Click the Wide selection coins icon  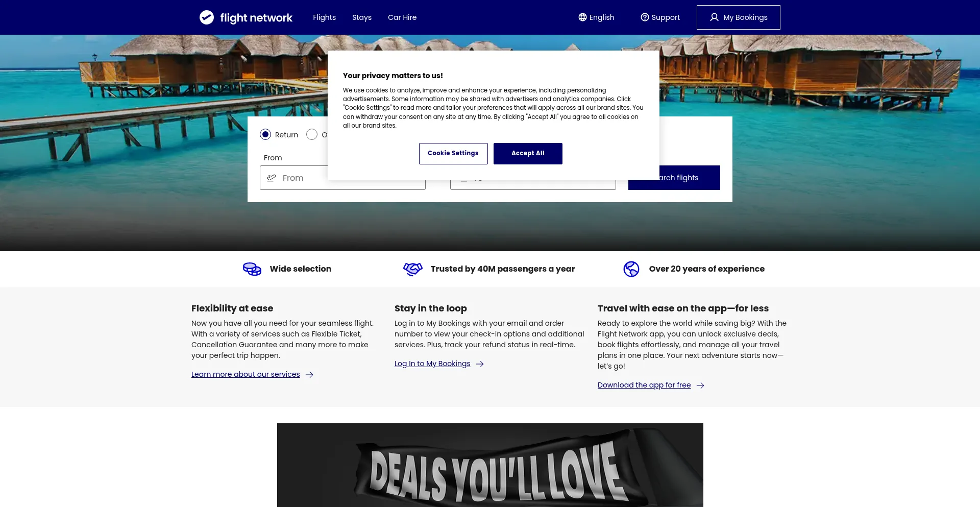click(252, 269)
